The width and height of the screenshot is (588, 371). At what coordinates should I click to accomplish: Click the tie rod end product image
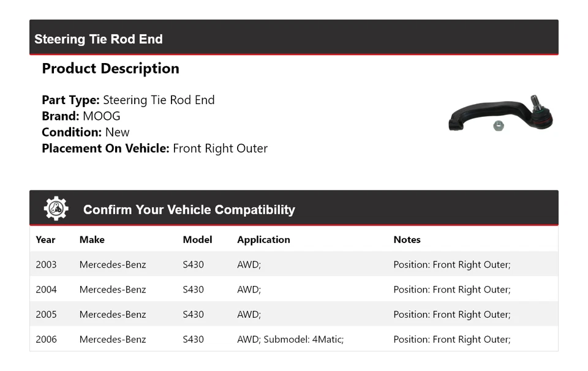pyautogui.click(x=500, y=114)
